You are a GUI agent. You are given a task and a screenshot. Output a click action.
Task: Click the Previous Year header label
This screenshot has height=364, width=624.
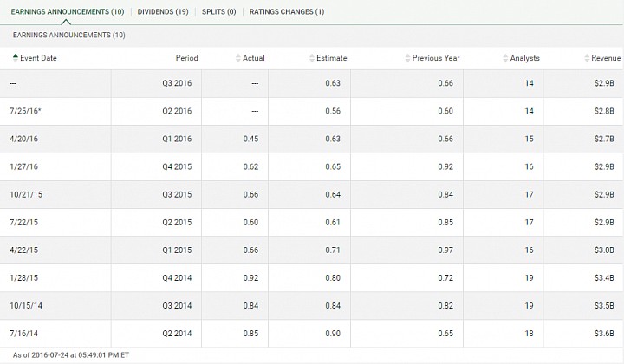pos(436,58)
